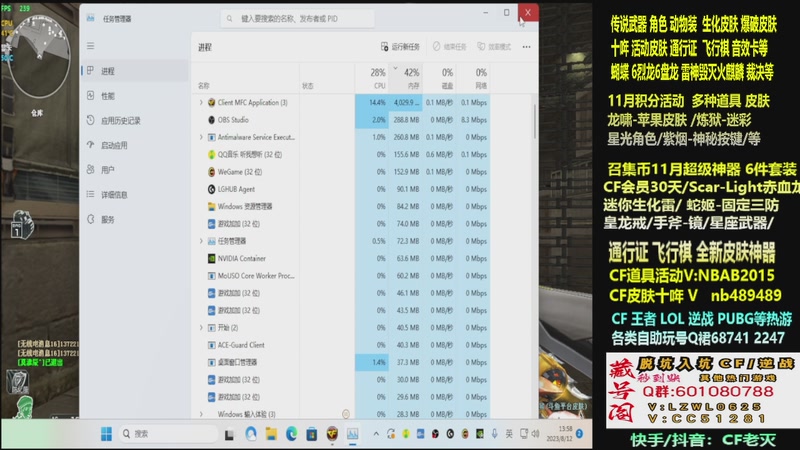Select MoUSO Core Worker Process row
The width and height of the screenshot is (800, 450).
coord(341,276)
